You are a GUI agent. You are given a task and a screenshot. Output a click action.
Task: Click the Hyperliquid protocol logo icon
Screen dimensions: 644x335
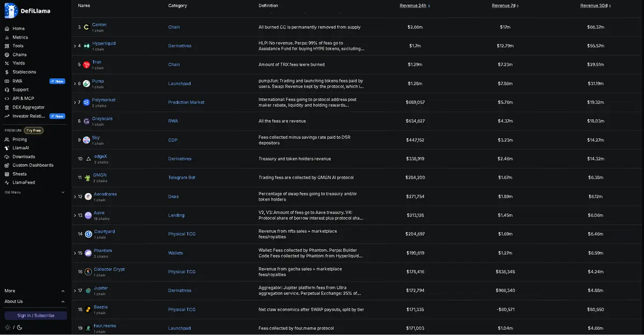click(86, 46)
